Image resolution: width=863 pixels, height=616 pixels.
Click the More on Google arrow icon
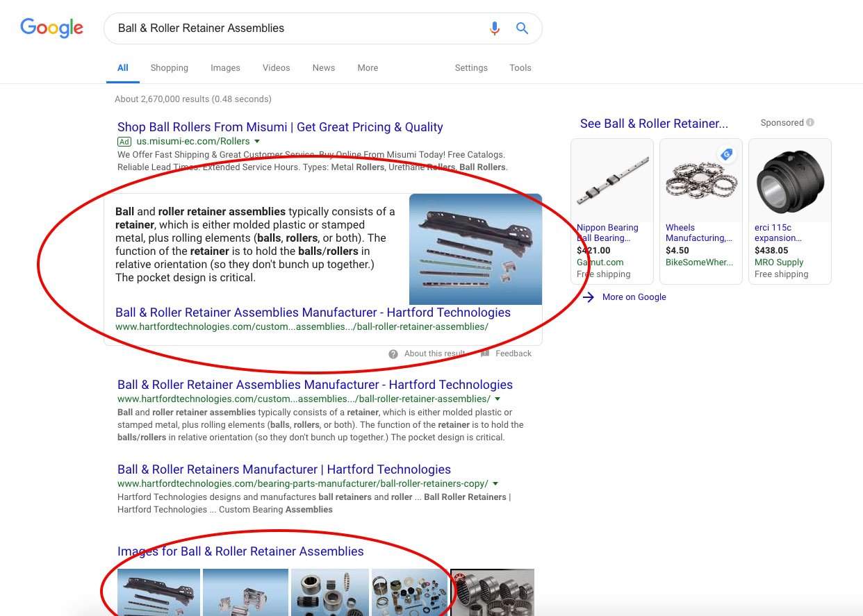(x=589, y=297)
